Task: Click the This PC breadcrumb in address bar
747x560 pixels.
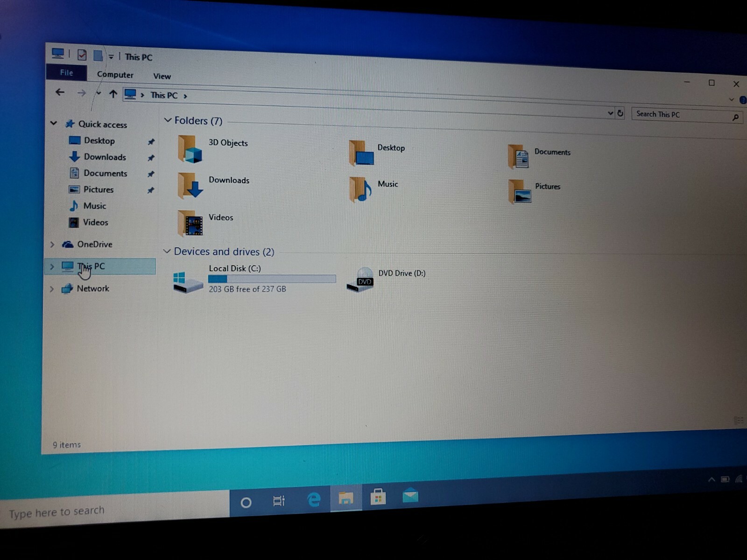Action: 164,95
